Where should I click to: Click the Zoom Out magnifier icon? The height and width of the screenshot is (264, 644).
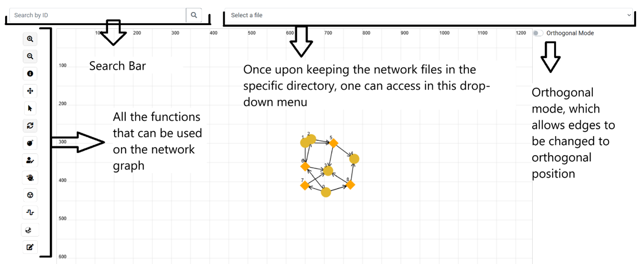point(30,56)
